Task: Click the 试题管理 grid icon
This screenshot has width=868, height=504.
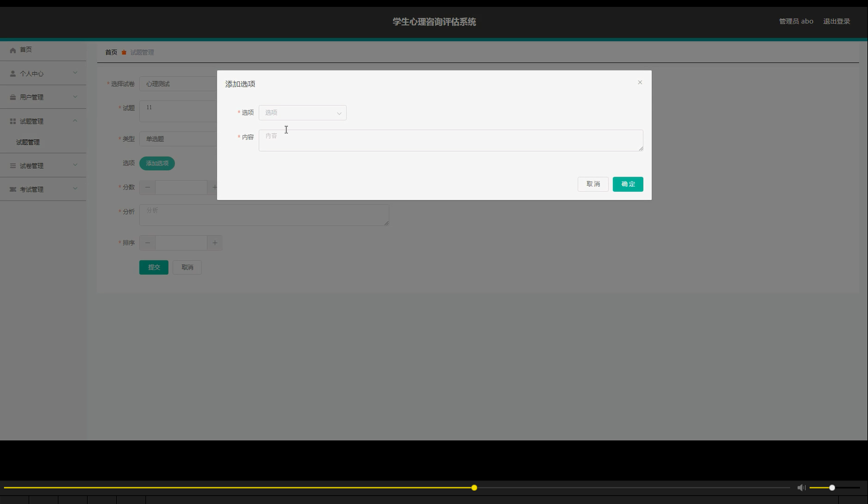Action: coord(13,121)
